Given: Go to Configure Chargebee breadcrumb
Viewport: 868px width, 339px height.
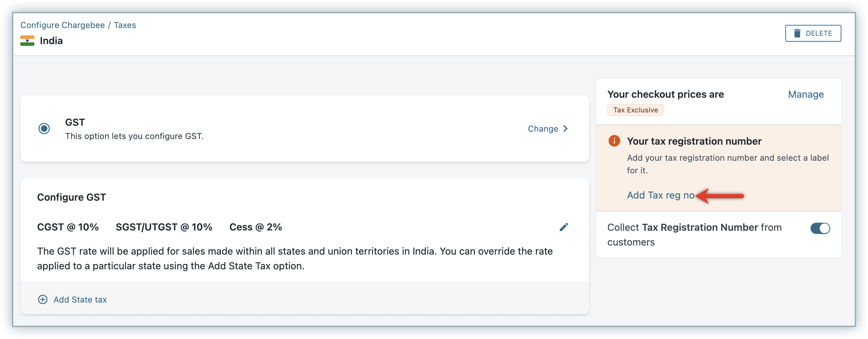Looking at the screenshot, I should pos(62,25).
